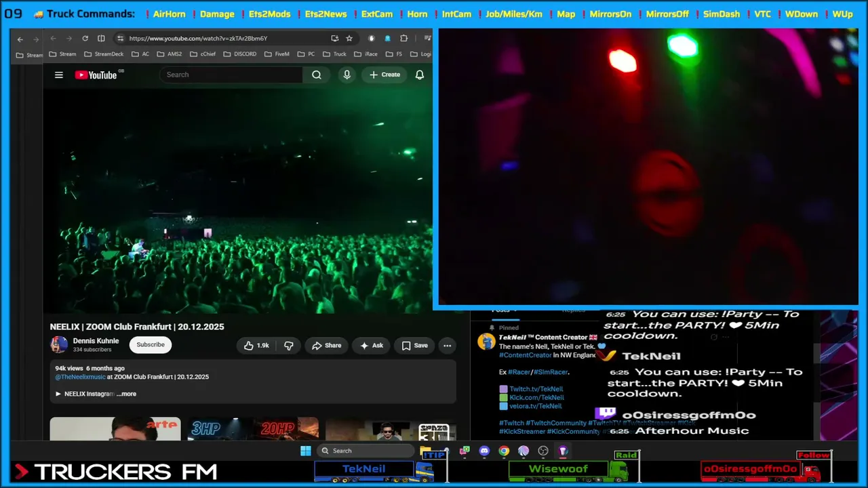Open more actions ellipsis under the video
Viewport: 868px width, 488px height.
[x=447, y=346]
